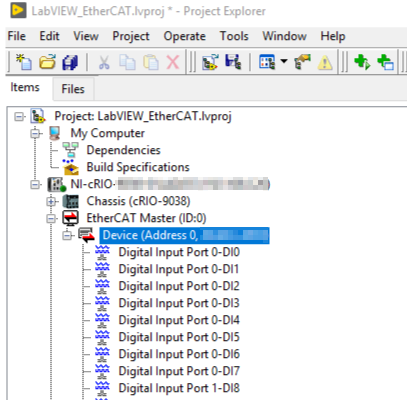Viewport: 407px width, 400px height.
Task: Click the project icon before Save Project
Action: click(210, 62)
